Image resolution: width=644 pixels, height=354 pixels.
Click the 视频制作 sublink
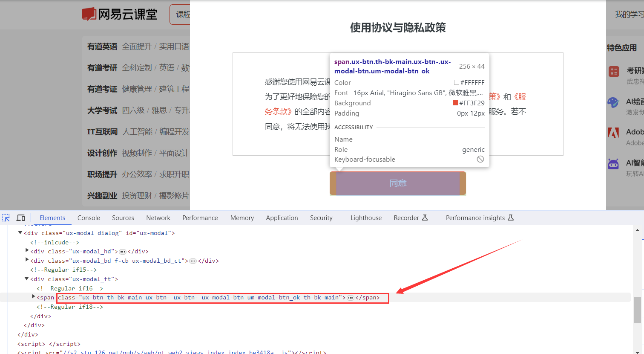click(137, 153)
